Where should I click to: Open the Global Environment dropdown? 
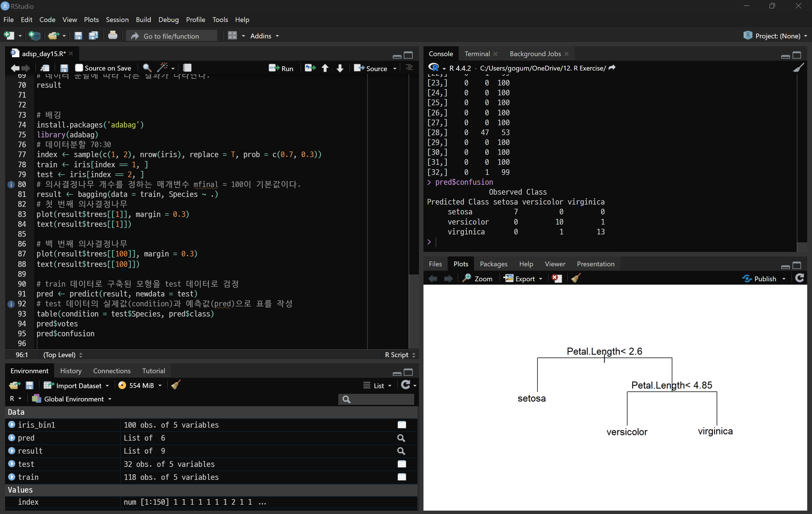(72, 399)
